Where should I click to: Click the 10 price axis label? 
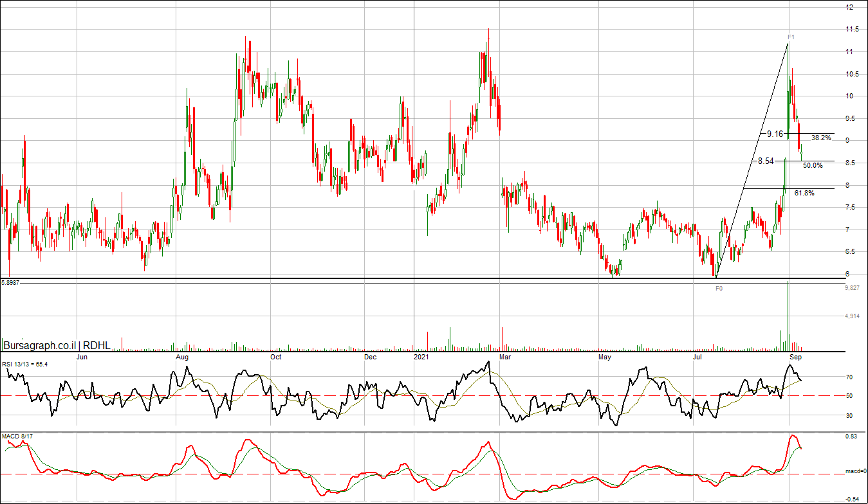849,96
